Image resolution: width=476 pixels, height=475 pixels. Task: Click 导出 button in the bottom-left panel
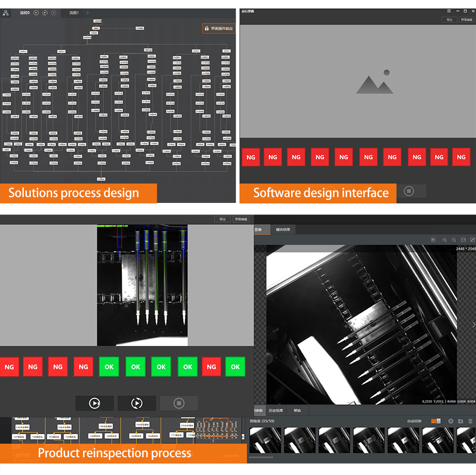pyautogui.click(x=223, y=219)
